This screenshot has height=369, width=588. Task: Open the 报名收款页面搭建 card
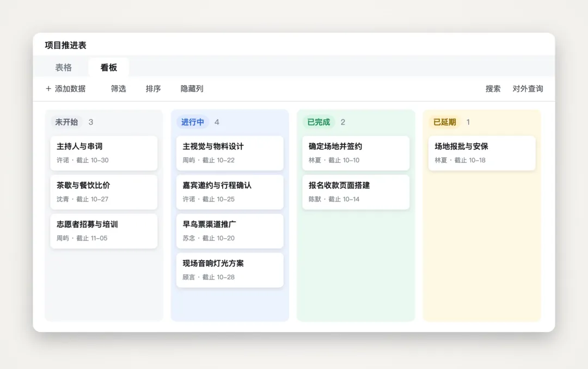(x=356, y=192)
